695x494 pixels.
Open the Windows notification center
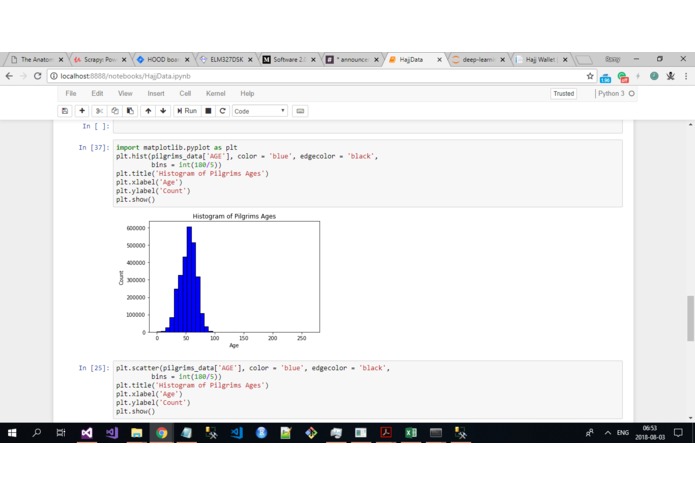click(x=678, y=433)
